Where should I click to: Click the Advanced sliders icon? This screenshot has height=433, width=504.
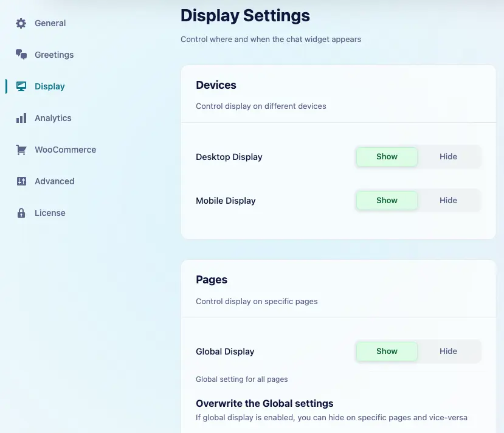(x=21, y=181)
